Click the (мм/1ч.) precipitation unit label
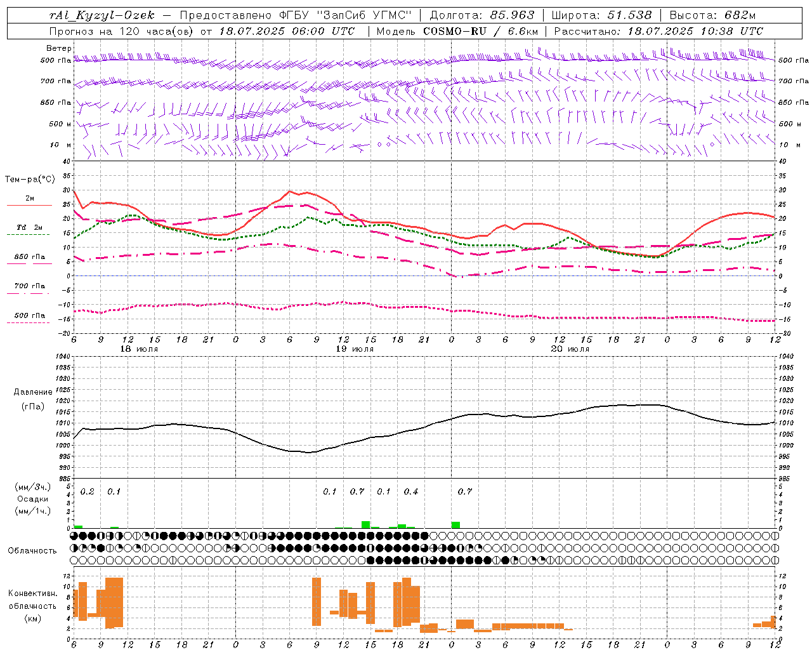 click(33, 510)
